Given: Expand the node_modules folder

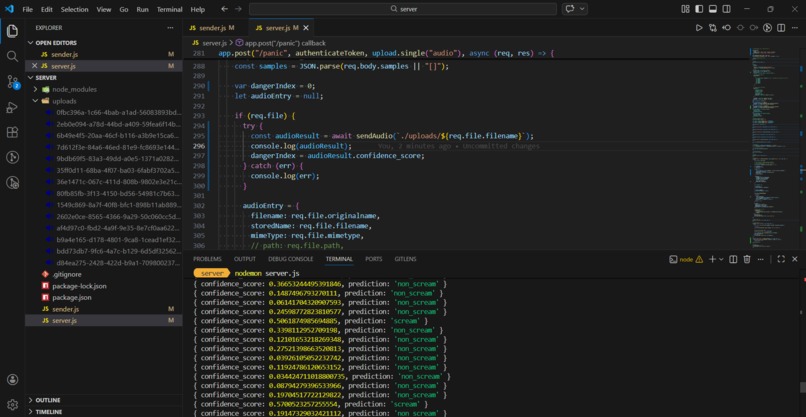Looking at the screenshot, I should pyautogui.click(x=103, y=89).
